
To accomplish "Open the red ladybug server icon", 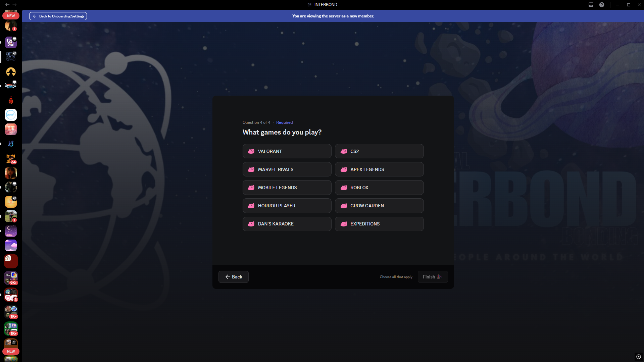I will click(x=11, y=100).
